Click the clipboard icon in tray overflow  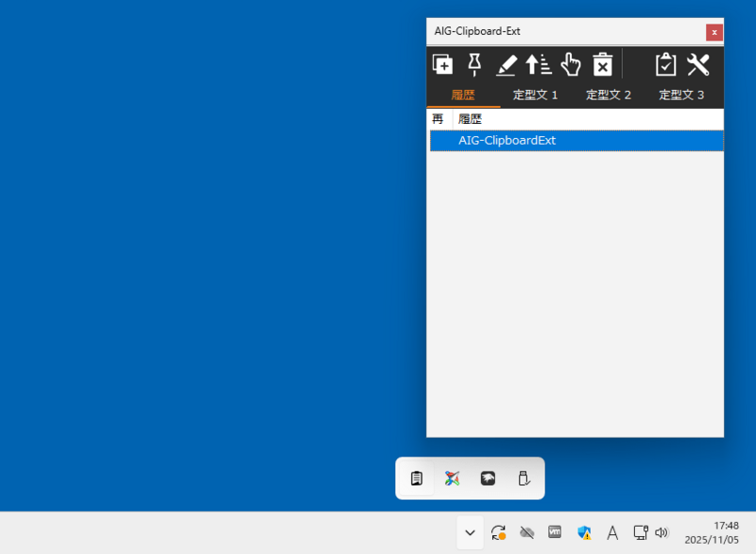coord(417,478)
